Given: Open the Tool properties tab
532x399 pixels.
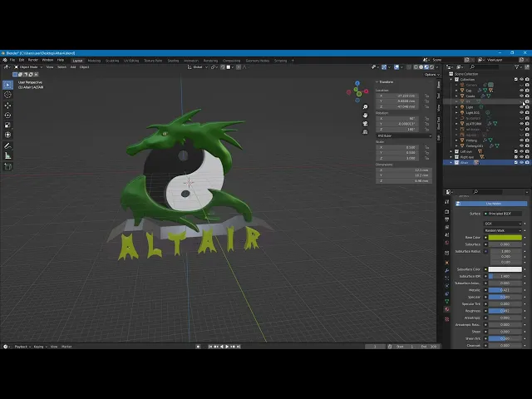Looking at the screenshot, I should [447, 202].
